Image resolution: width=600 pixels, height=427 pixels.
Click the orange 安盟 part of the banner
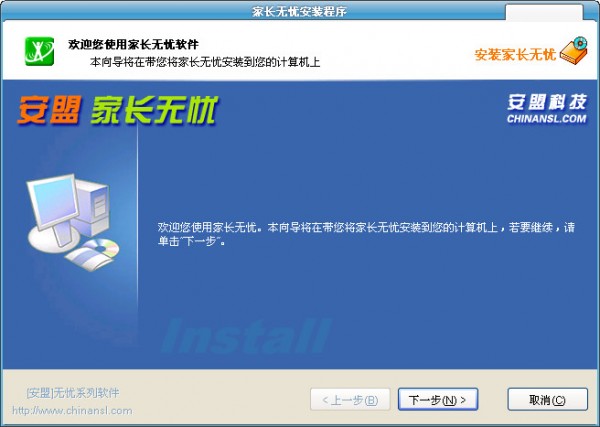click(x=49, y=110)
